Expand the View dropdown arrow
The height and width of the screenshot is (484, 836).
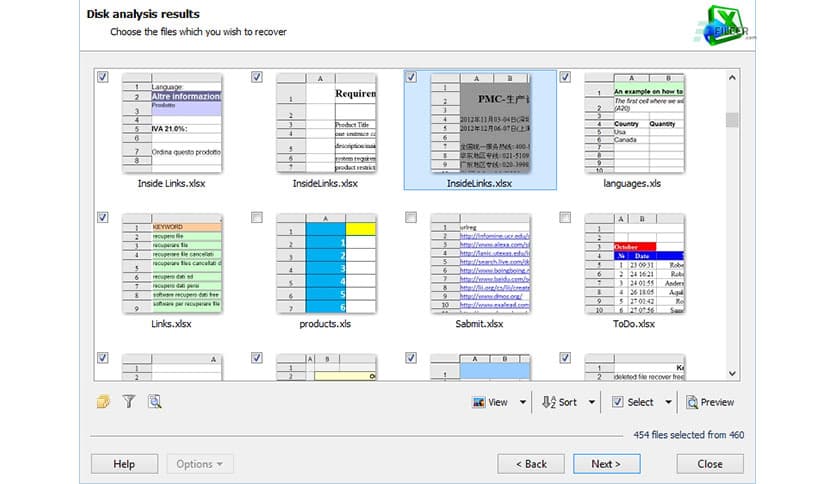tap(523, 402)
